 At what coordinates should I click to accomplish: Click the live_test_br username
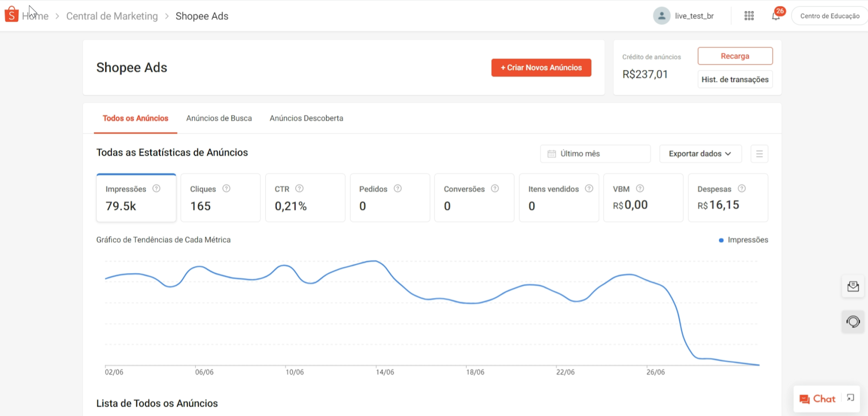point(694,16)
